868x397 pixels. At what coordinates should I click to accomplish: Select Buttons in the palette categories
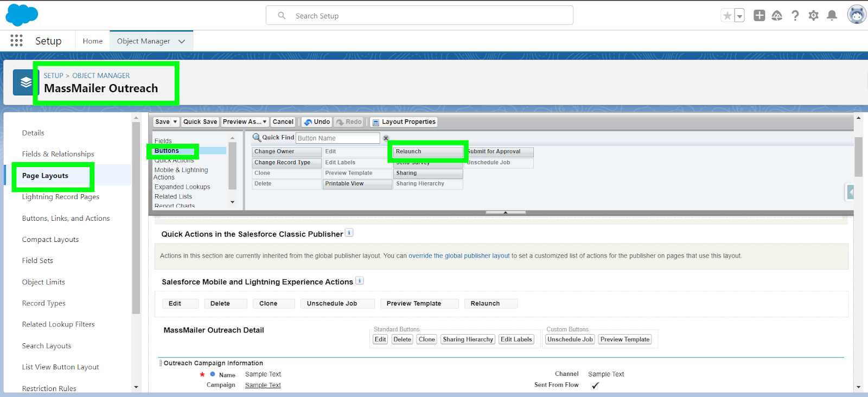tap(167, 151)
